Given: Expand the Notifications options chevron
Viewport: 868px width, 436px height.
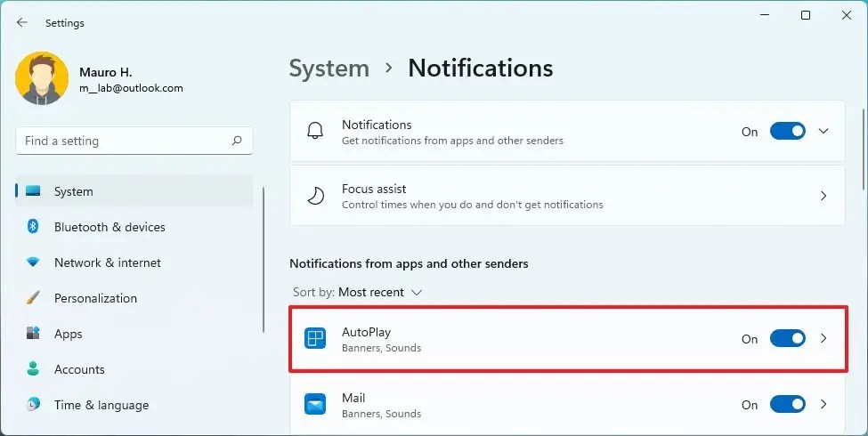Looking at the screenshot, I should (x=823, y=132).
